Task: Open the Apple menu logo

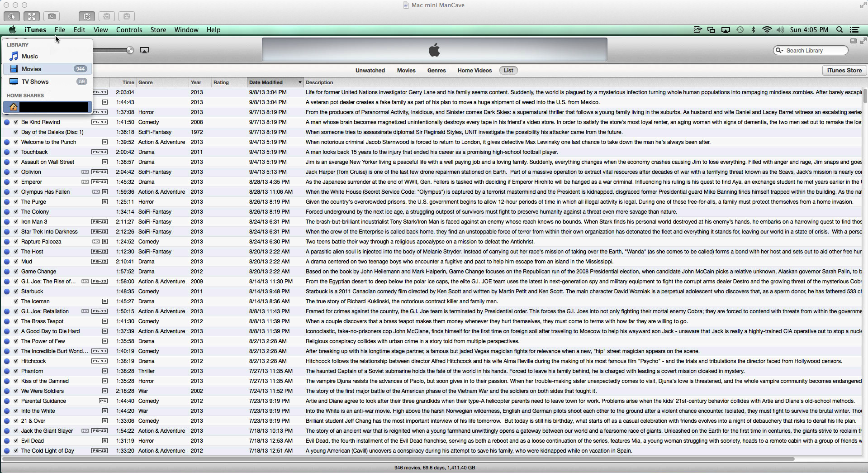Action: tap(12, 30)
